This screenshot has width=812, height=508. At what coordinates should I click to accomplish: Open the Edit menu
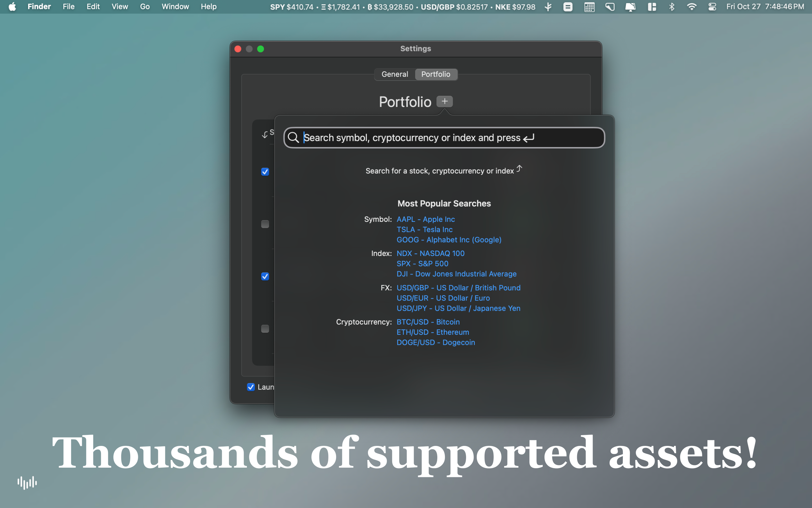(93, 7)
